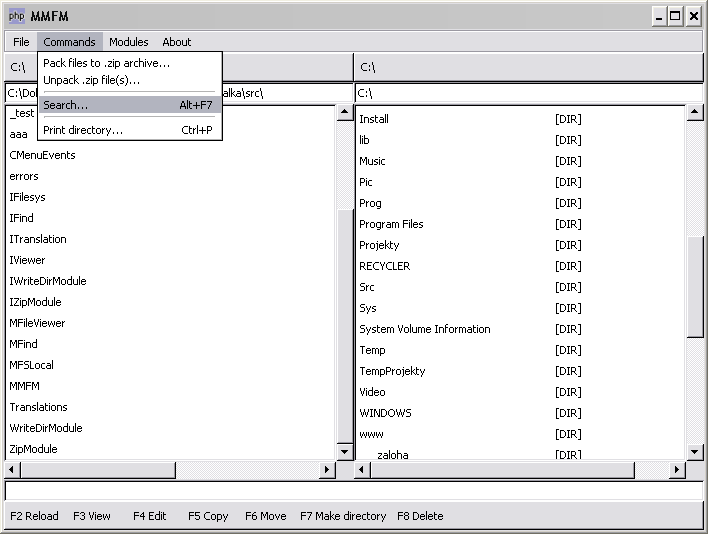Screen dimensions: 708x534
Task: Choose Pack files to .zip archive
Action: [130, 63]
